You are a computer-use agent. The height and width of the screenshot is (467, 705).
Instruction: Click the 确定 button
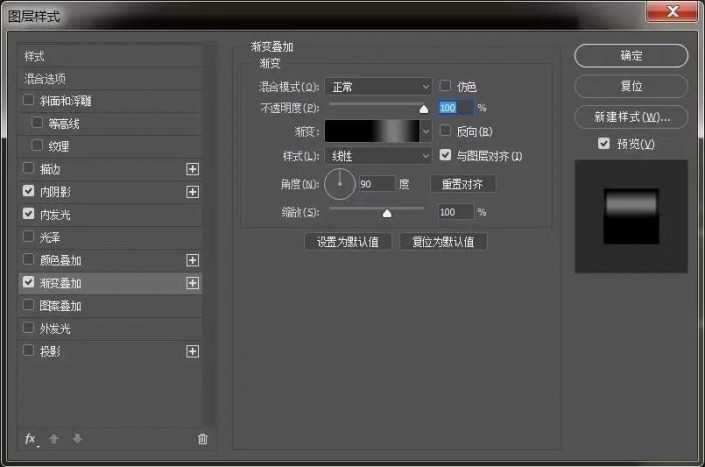[x=631, y=55]
